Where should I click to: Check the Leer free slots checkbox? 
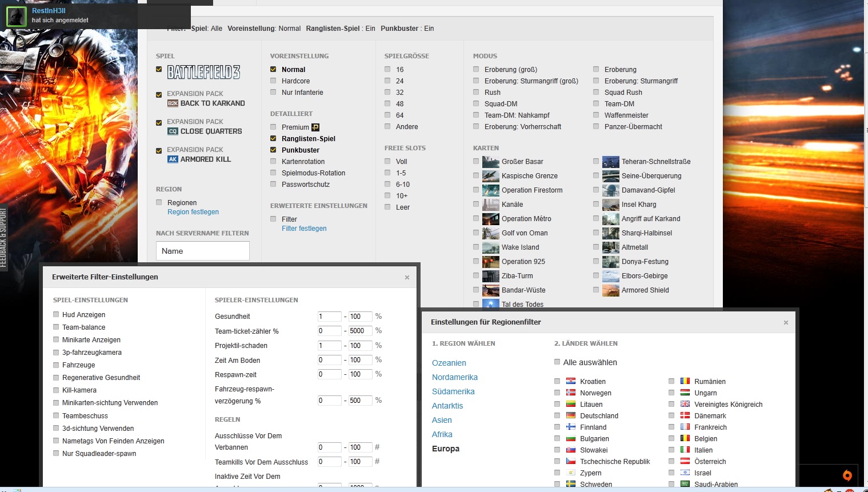point(387,207)
